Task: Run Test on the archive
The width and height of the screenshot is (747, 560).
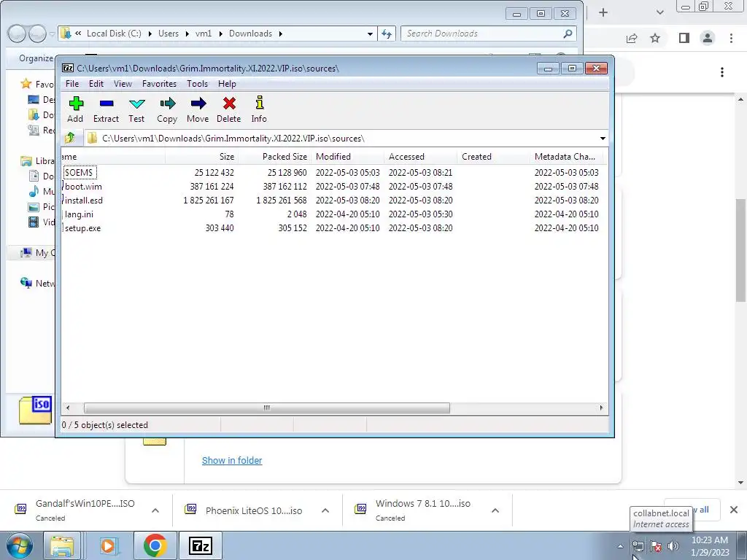Action: tap(136, 109)
